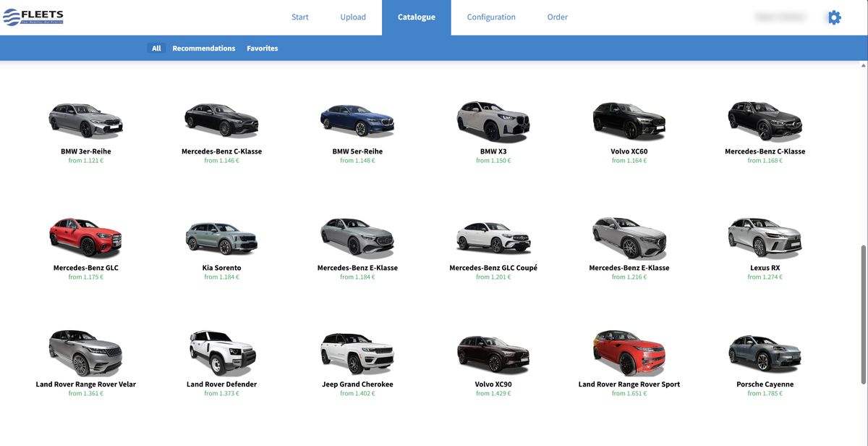Open Mercedes-Benz C-Klasse image priced 1.168 €
The height and width of the screenshot is (446, 868).
[x=765, y=120]
